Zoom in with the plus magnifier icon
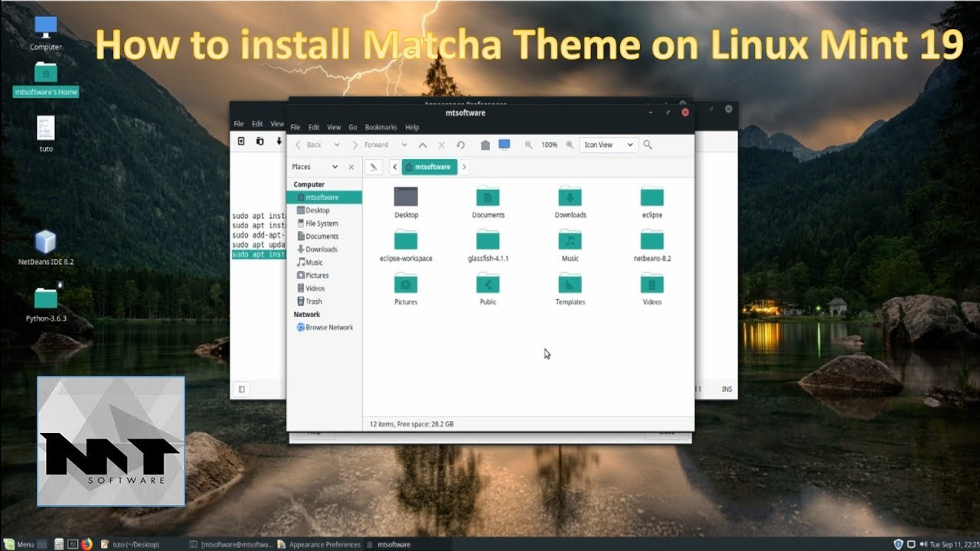Screen dimensions: 980x551 tap(570, 145)
